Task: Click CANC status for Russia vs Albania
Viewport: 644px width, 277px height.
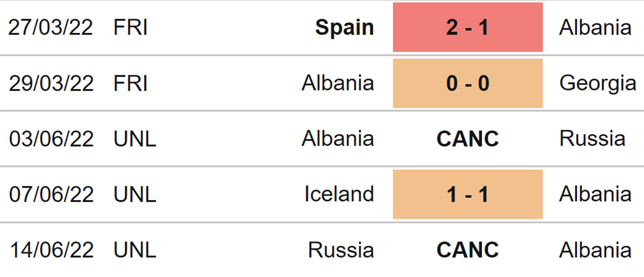Action: (467, 250)
